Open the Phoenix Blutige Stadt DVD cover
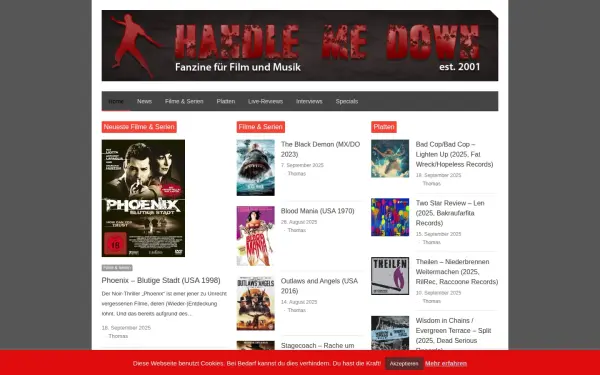This screenshot has height=375, width=600. point(143,198)
